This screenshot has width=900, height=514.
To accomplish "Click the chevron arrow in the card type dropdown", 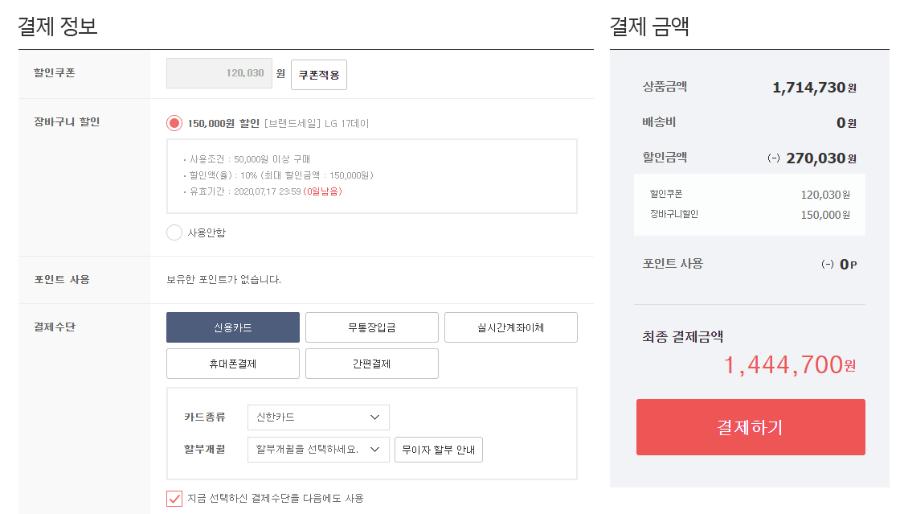I will [375, 417].
